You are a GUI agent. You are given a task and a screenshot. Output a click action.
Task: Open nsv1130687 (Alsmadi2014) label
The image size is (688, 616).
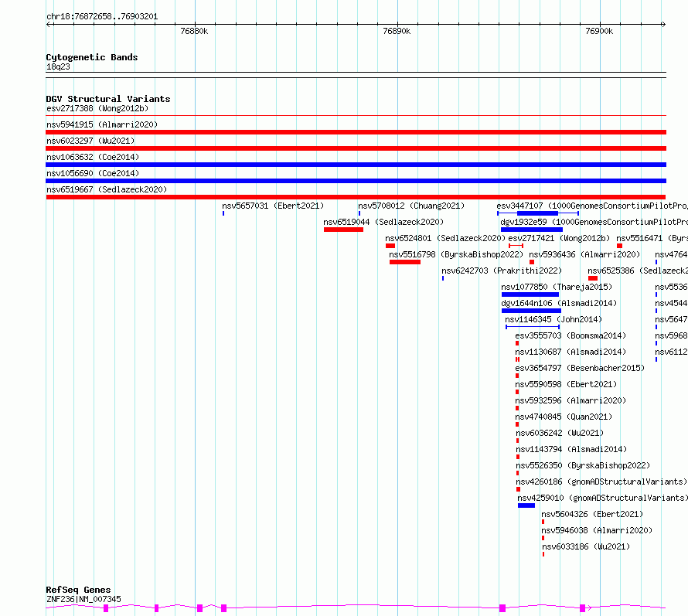pos(570,352)
